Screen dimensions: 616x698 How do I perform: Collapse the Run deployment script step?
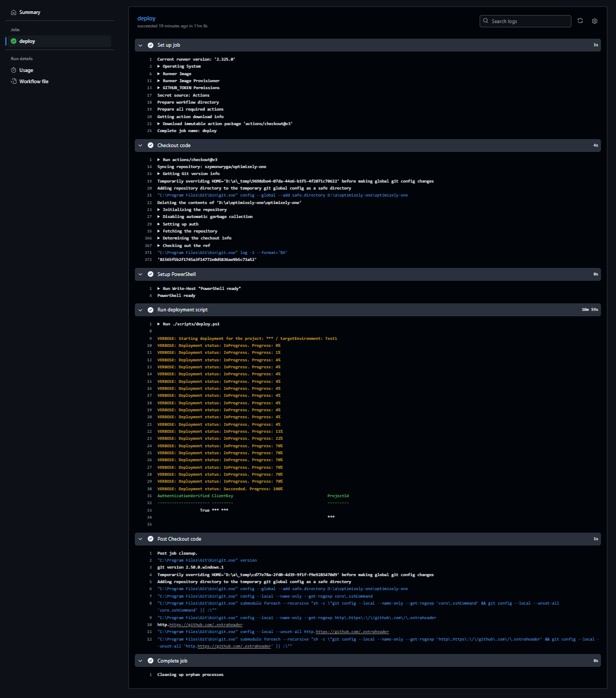tap(140, 310)
